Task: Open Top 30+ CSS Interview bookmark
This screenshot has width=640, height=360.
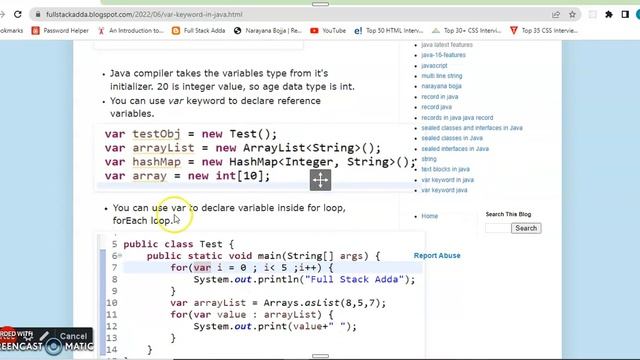Action: (x=466, y=31)
